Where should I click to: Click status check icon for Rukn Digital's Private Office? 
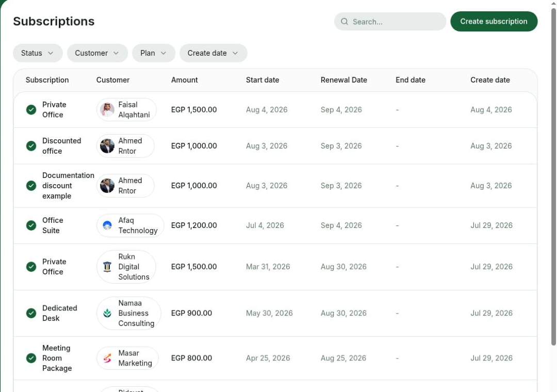click(31, 267)
